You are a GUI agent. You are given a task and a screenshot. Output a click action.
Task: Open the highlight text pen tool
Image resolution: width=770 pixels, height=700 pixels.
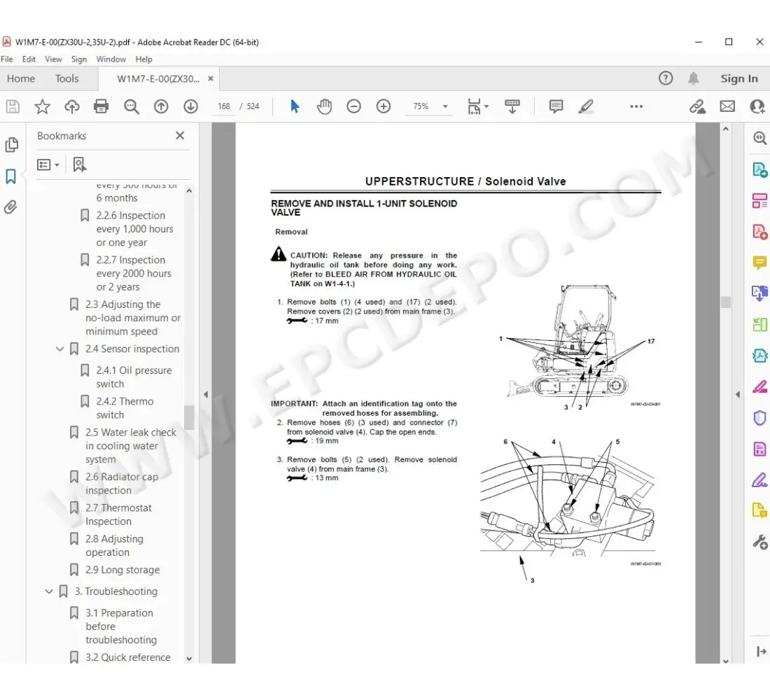point(586,106)
